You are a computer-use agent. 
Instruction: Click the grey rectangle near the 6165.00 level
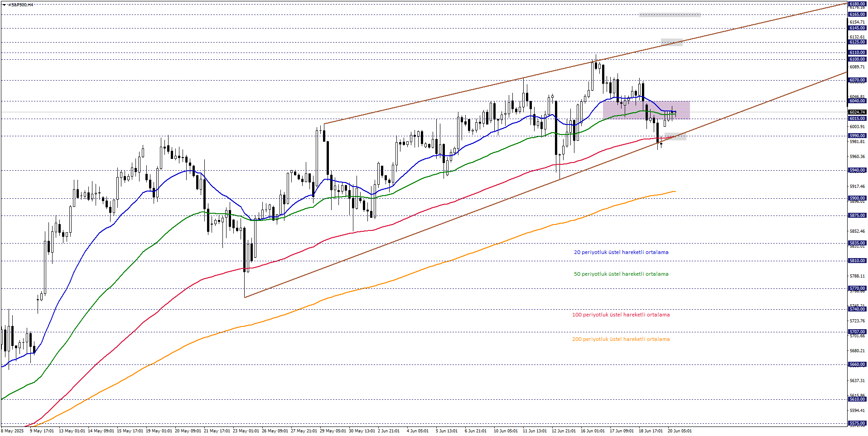(x=670, y=15)
